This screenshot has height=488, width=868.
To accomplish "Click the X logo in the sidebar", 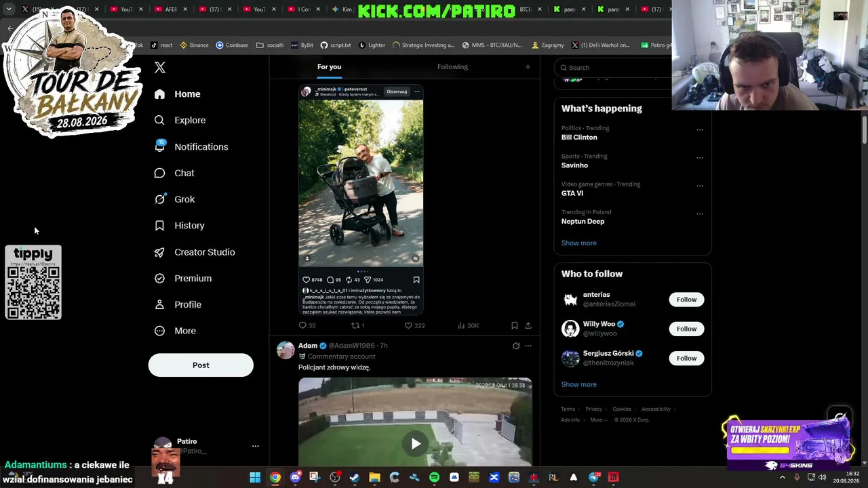I will pos(160,67).
